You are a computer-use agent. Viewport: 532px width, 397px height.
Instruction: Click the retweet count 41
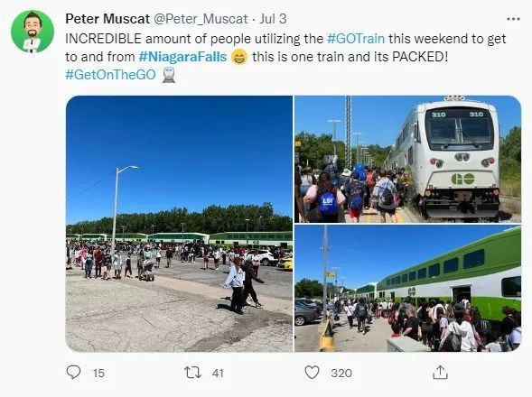218,373
